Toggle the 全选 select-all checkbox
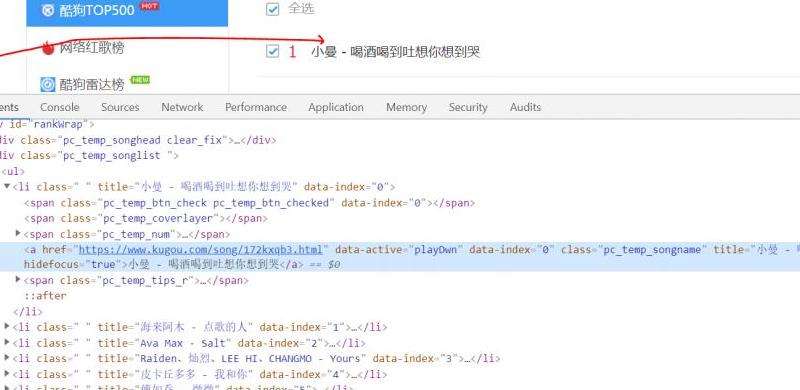 point(273,9)
